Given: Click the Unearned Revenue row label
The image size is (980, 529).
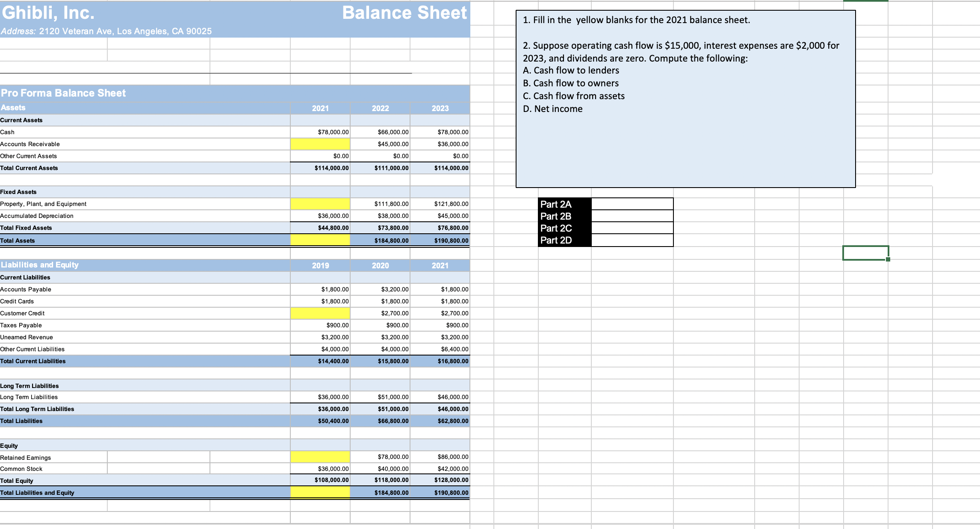Looking at the screenshot, I should [x=27, y=337].
